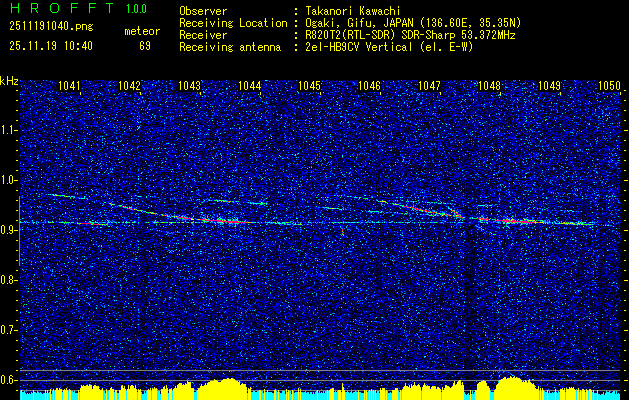Click the 0.9 kHz axis label
629x400 pixels.
[8, 230]
